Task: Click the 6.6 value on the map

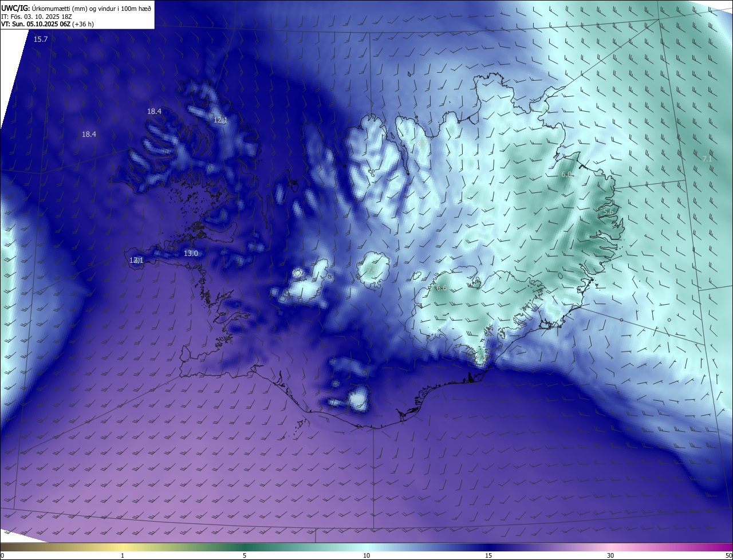Action: tap(441, 287)
